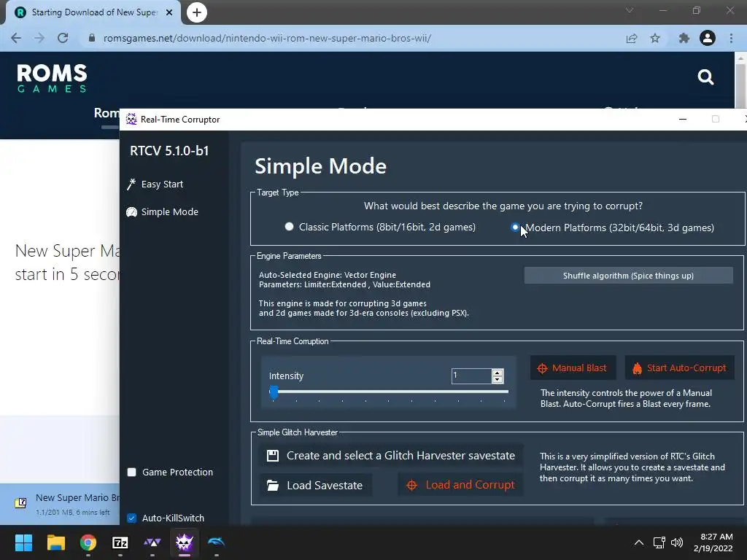The image size is (747, 560).
Task: Click the Intensity value input field
Action: tap(471, 376)
